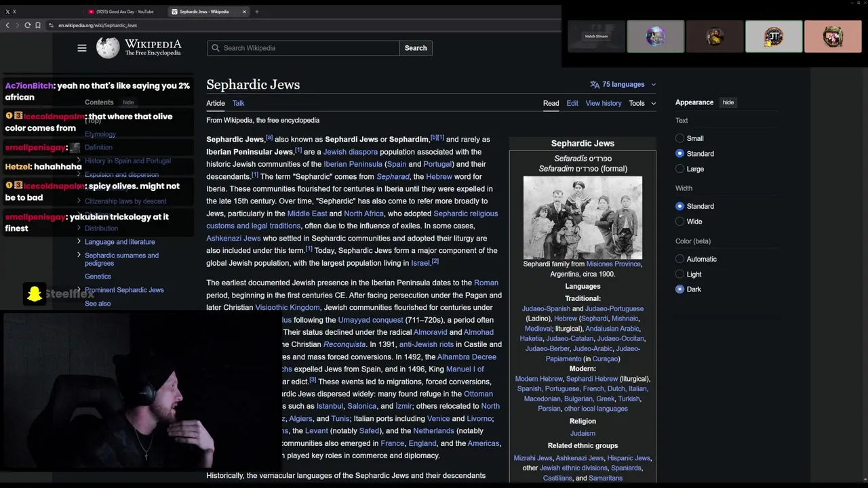Select Wide page width
The width and height of the screenshot is (868, 488).
679,222
